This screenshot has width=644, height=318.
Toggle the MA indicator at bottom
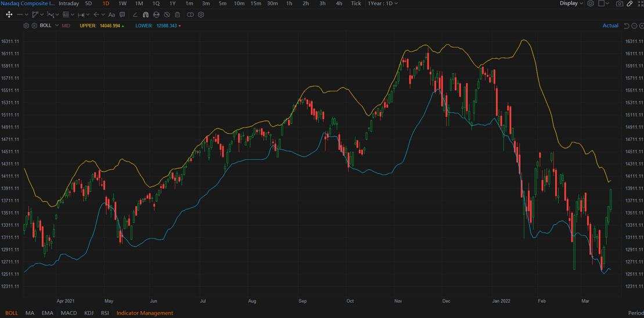tap(30, 313)
